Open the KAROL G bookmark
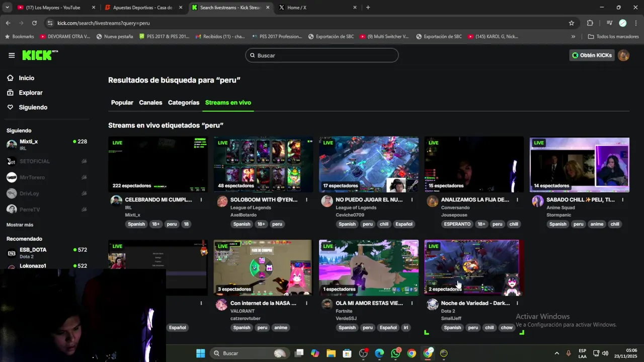 tap(493, 37)
